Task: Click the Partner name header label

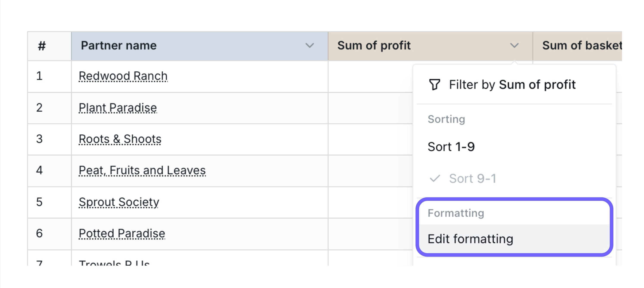Action: (119, 46)
